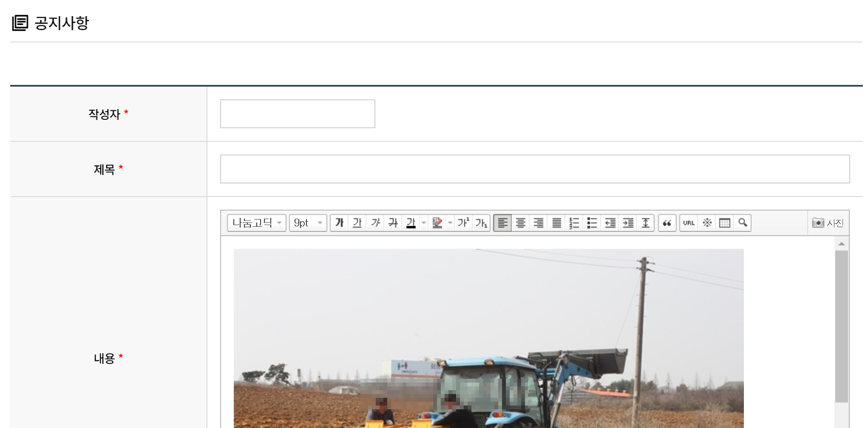Expand background color palette arrow
This screenshot has height=428, width=868.
click(x=450, y=223)
